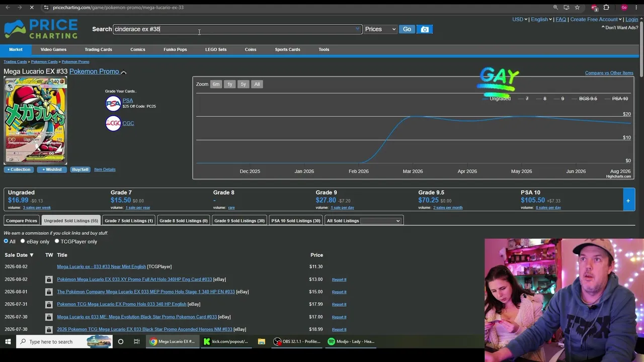Viewport: 644px width, 362px height.
Task: Toggle the grade 7 series in chart legend
Action: click(x=523, y=99)
